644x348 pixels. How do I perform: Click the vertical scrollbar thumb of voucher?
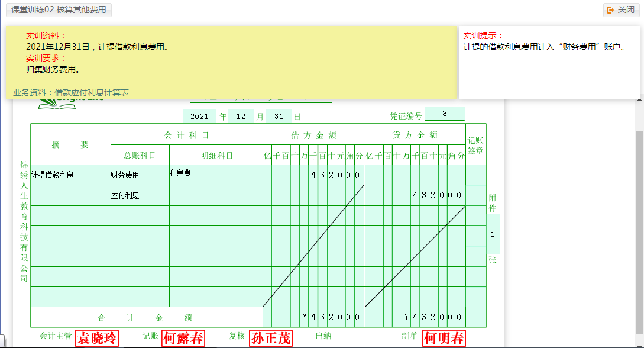click(639, 232)
